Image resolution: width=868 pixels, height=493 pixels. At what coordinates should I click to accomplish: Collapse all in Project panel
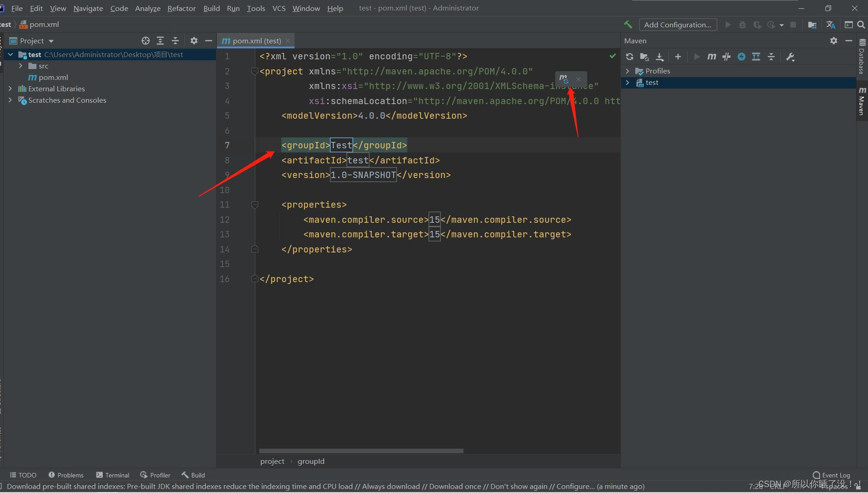(175, 41)
